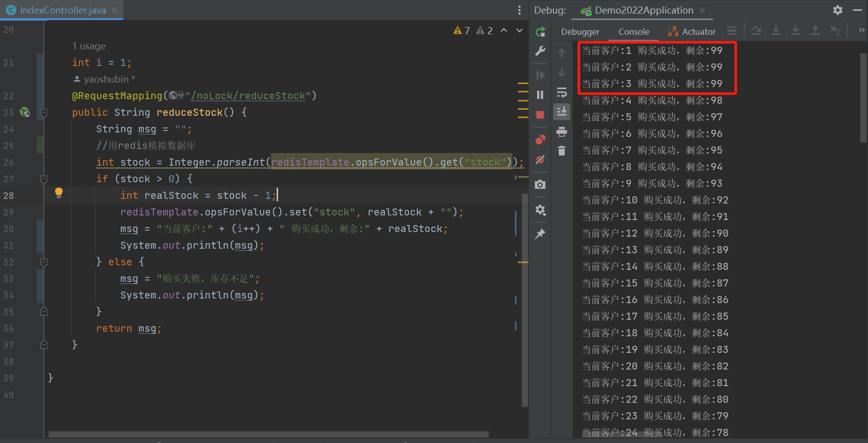This screenshot has height=443, width=868.
Task: Click the Step Into debugger icon
Action: tap(776, 31)
